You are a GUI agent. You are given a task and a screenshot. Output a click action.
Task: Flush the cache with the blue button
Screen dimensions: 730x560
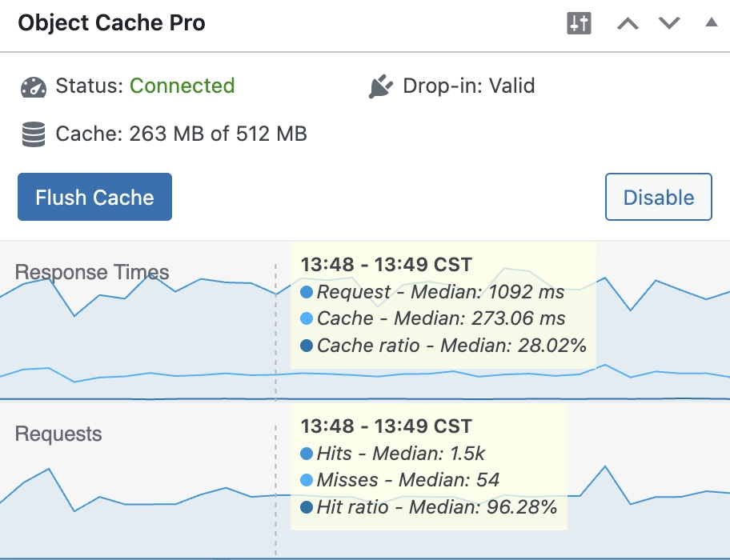click(95, 197)
